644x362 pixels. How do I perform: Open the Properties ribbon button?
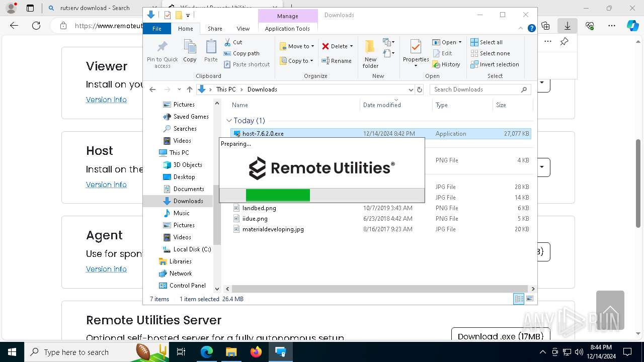[x=416, y=53]
